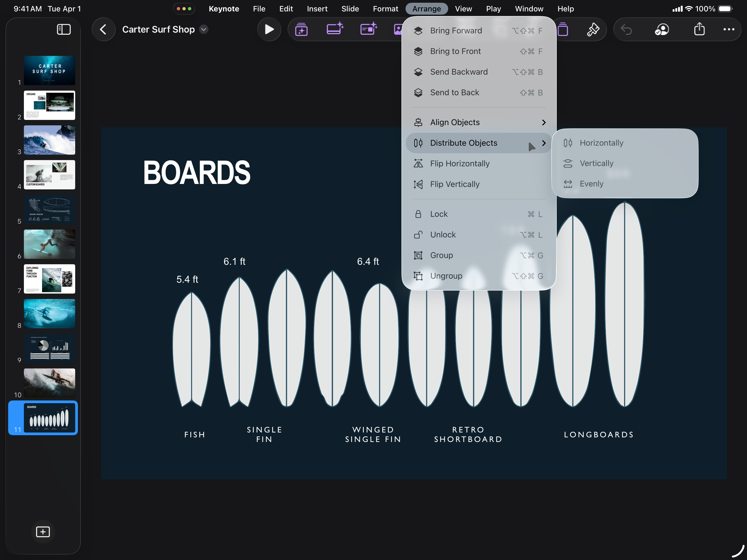Image resolution: width=747 pixels, height=560 pixels.
Task: Click the add slide with sparkle toolbar icon
Action: [301, 29]
